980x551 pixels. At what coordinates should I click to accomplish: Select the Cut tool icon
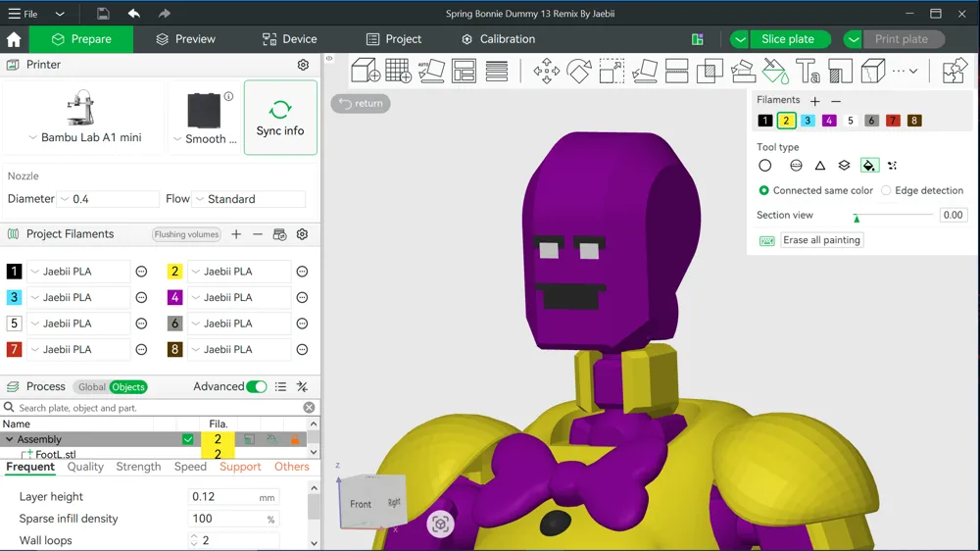click(x=677, y=71)
